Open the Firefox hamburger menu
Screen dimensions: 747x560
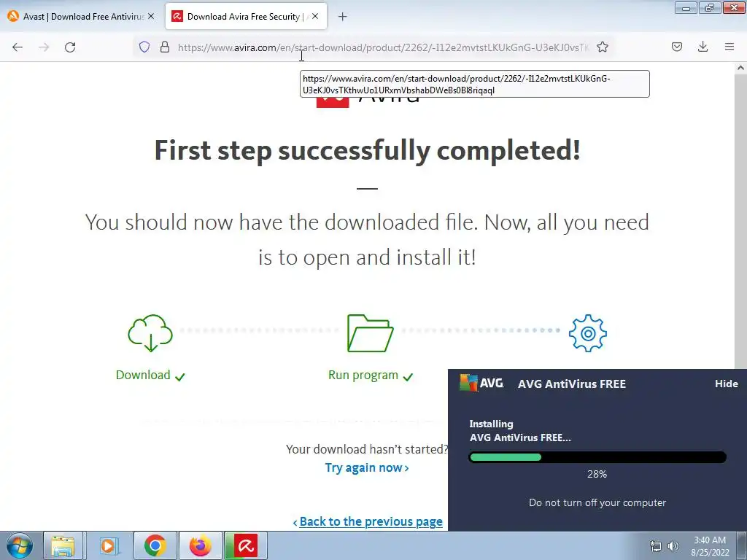click(x=729, y=47)
